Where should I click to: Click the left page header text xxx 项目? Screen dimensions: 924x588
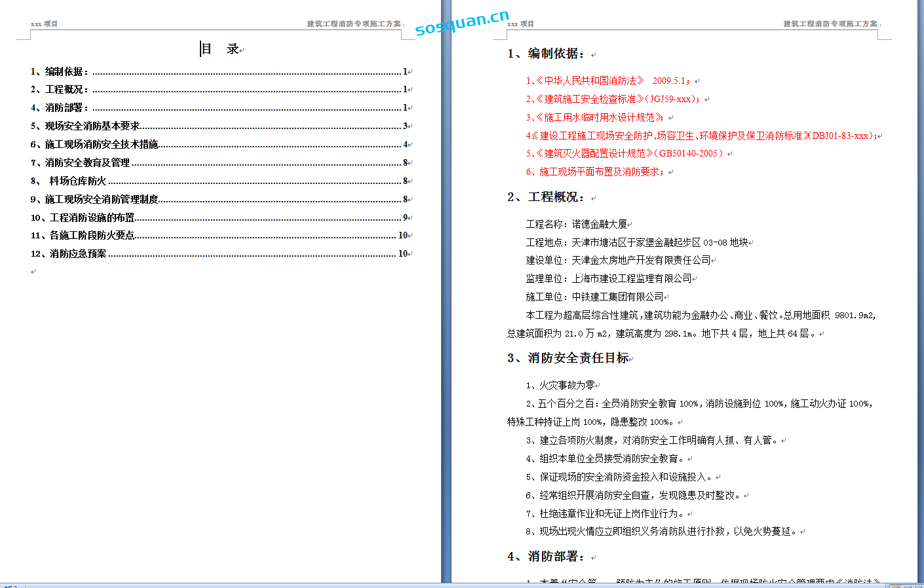(45, 24)
